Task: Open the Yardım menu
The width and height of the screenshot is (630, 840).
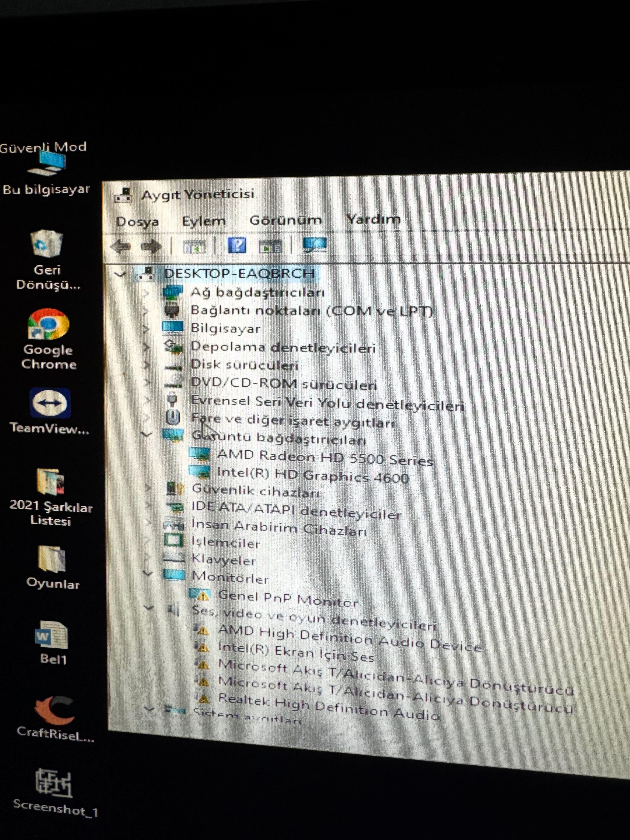Action: pos(374,219)
